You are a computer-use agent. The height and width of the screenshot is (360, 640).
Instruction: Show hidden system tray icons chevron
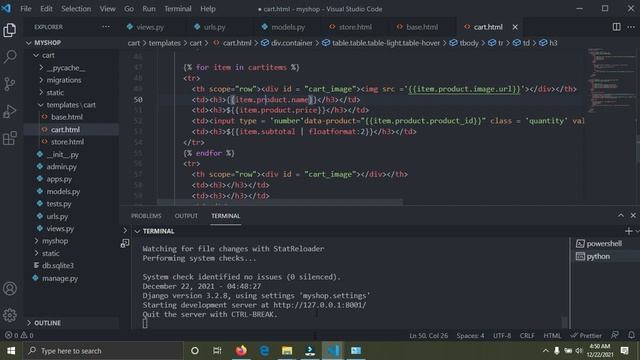tap(545, 351)
